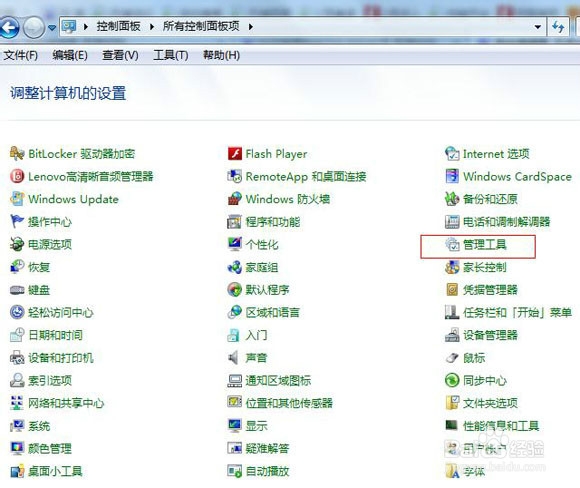The width and height of the screenshot is (580, 488).
Task: Click the 恢复 icon
Action: (x=17, y=267)
